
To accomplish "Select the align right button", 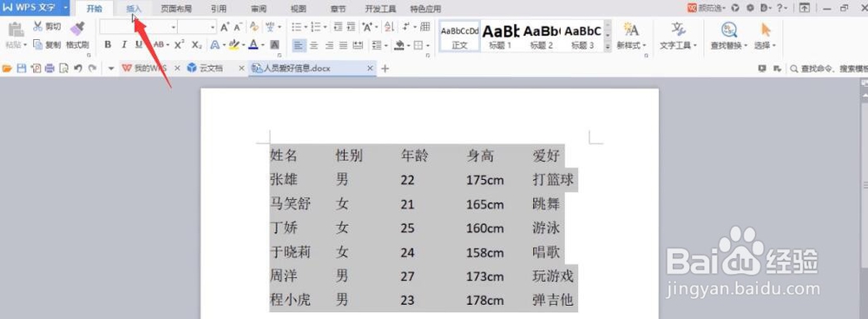I will pos(329,45).
